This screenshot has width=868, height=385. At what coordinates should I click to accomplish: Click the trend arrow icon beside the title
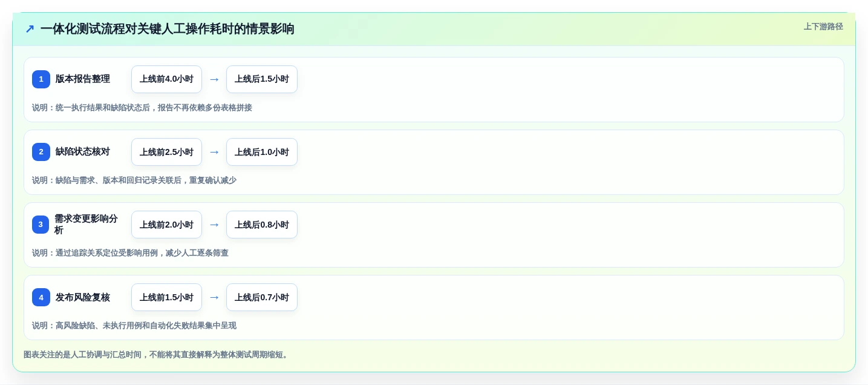point(30,29)
